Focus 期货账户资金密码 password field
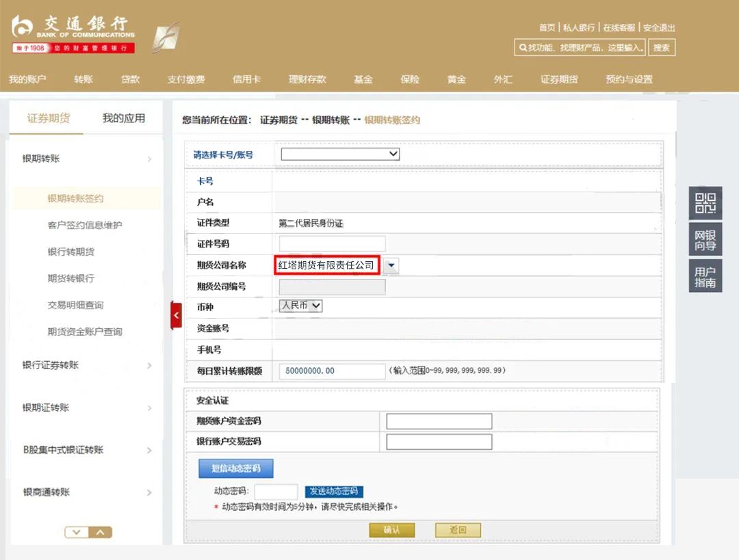Image resolution: width=739 pixels, height=560 pixels. 439,421
